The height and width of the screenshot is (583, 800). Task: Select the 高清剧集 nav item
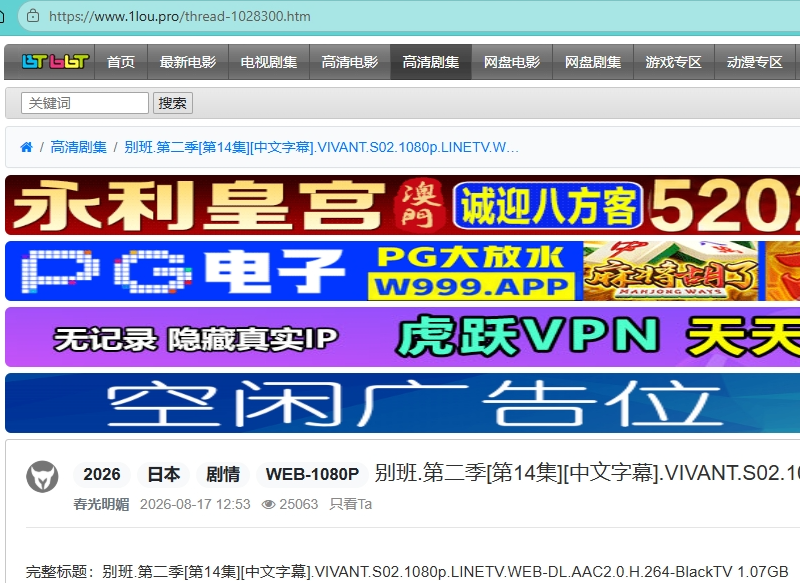[x=431, y=62]
